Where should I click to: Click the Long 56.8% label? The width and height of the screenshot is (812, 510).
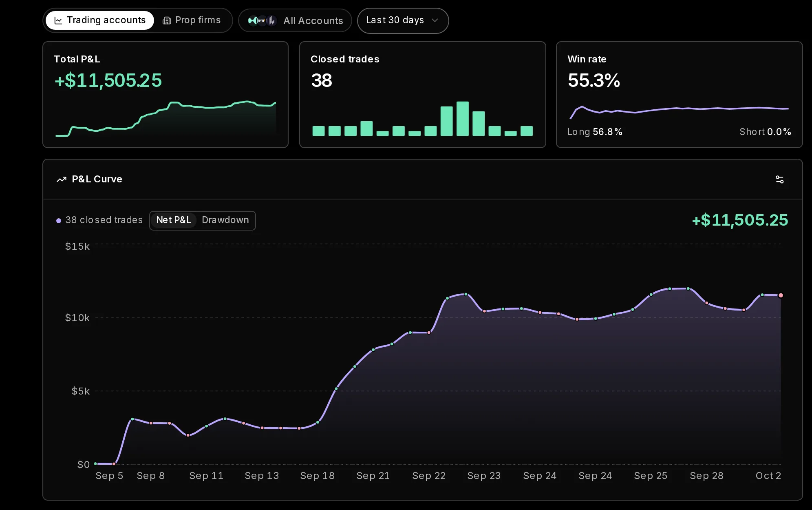pos(595,132)
